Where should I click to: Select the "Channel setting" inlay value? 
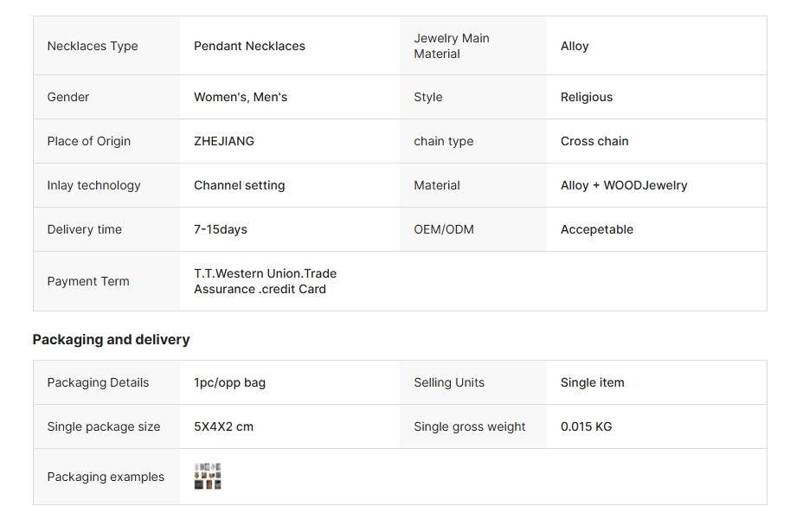pos(239,185)
